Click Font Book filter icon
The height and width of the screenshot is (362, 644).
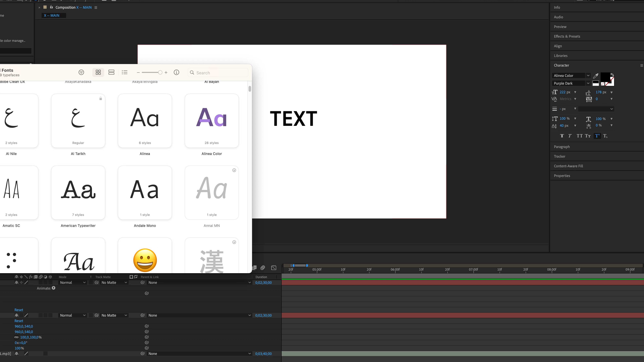[81, 72]
